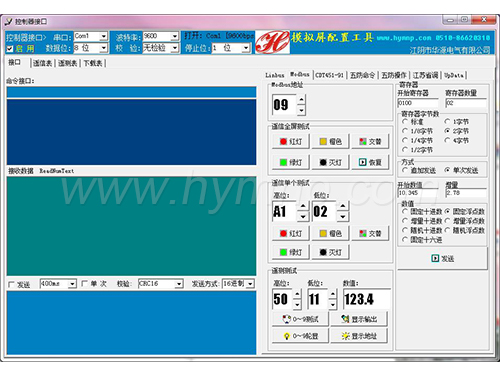This screenshot has height=376, width=500.
Task: Increment the Modbus address 09 spinner
Action: (x=301, y=100)
